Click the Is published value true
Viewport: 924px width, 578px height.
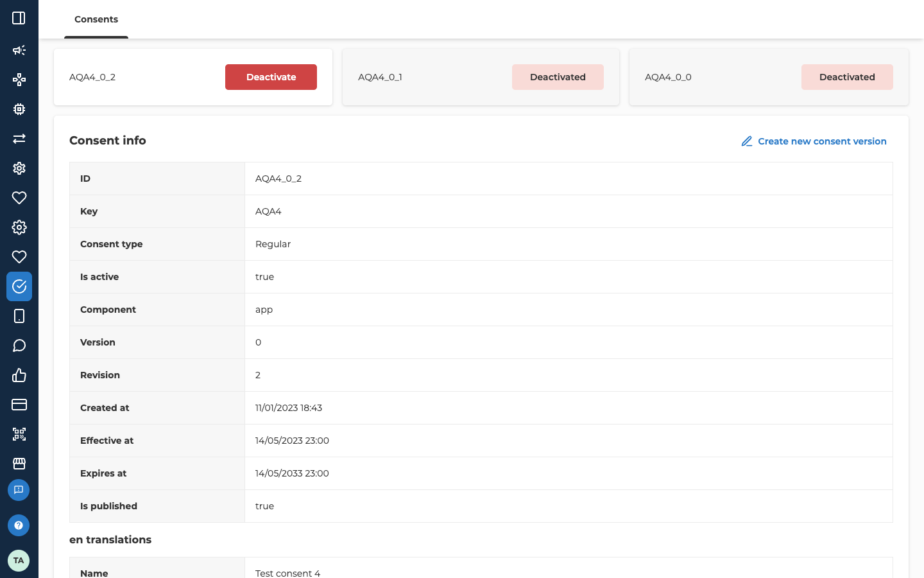[264, 506]
